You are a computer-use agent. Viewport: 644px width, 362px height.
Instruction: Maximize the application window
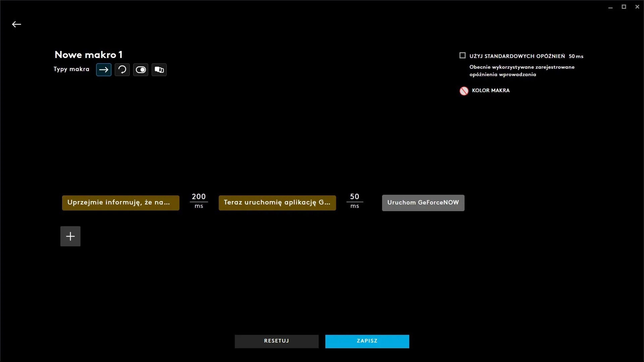tap(624, 7)
